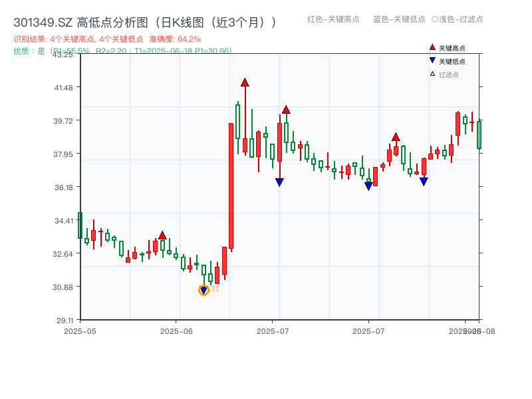Click the blue inverted triangle marker near the 36.18 level
532x399 pixels.
[368, 184]
